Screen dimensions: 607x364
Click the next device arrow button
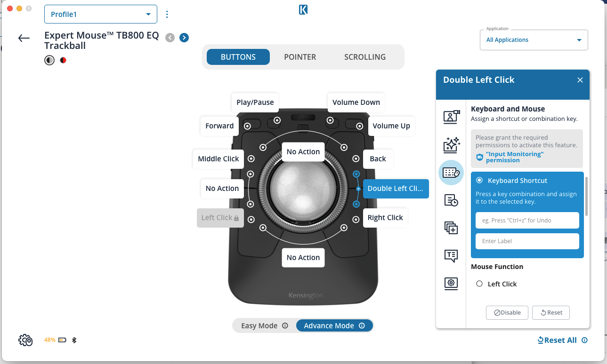pyautogui.click(x=184, y=37)
